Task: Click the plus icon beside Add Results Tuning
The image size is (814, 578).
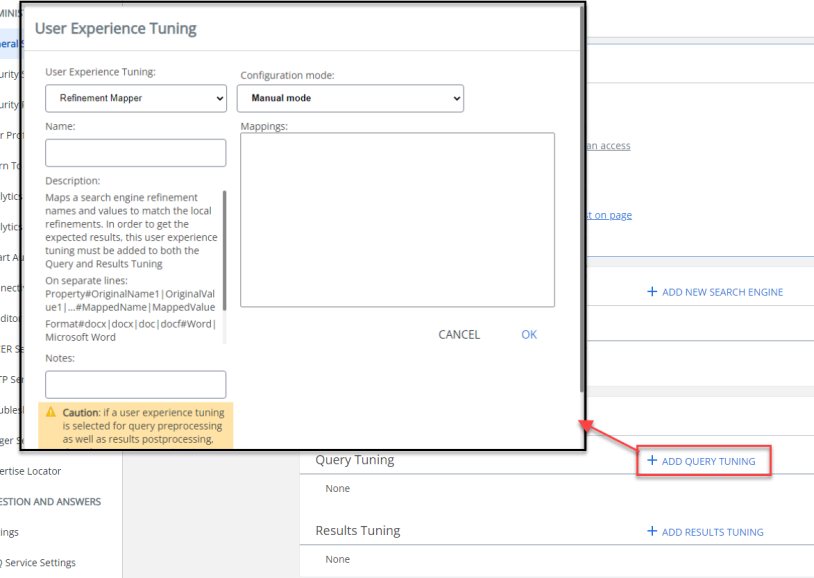Action: 652,532
